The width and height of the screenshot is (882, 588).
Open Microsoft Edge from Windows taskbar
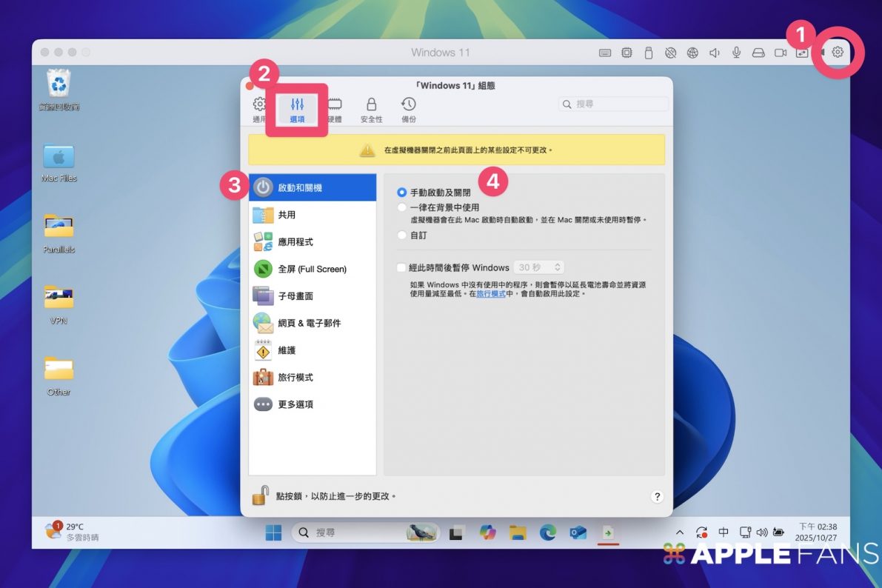click(547, 532)
